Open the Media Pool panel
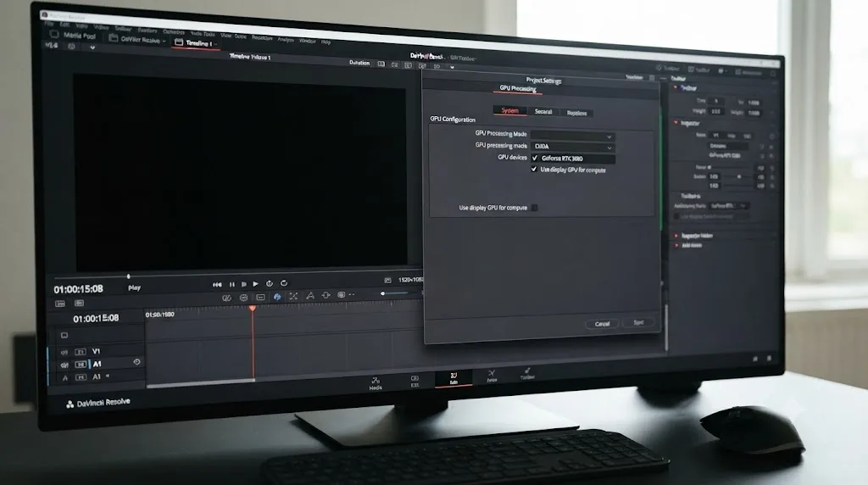Image resolution: width=868 pixels, height=485 pixels. click(73, 35)
